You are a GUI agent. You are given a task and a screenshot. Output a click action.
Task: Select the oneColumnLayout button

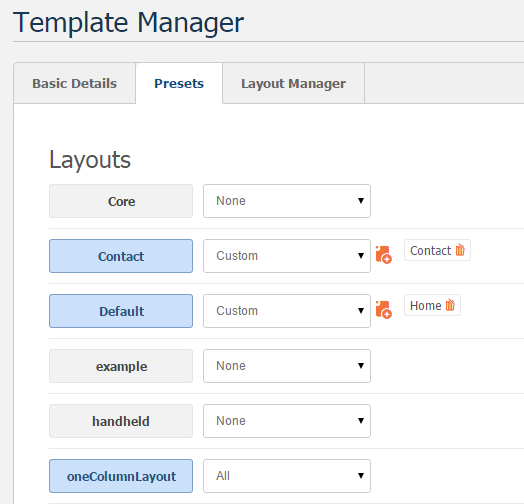point(121,476)
